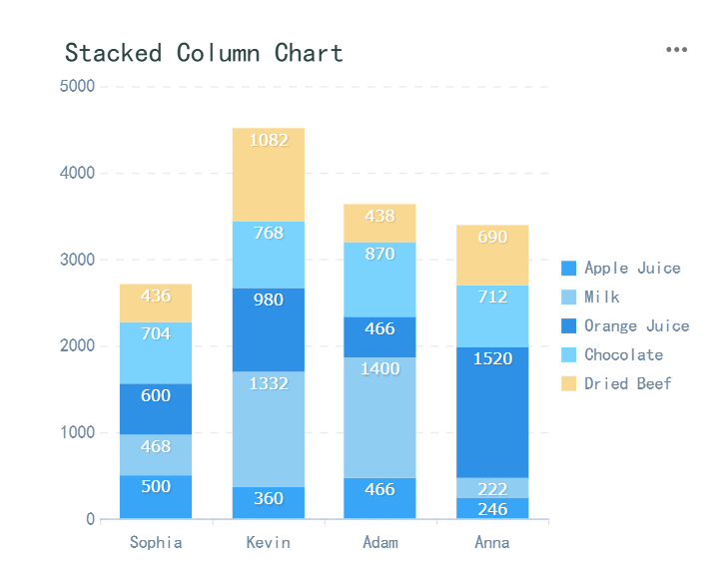Toggle the Apple Juice series label

pos(632,268)
